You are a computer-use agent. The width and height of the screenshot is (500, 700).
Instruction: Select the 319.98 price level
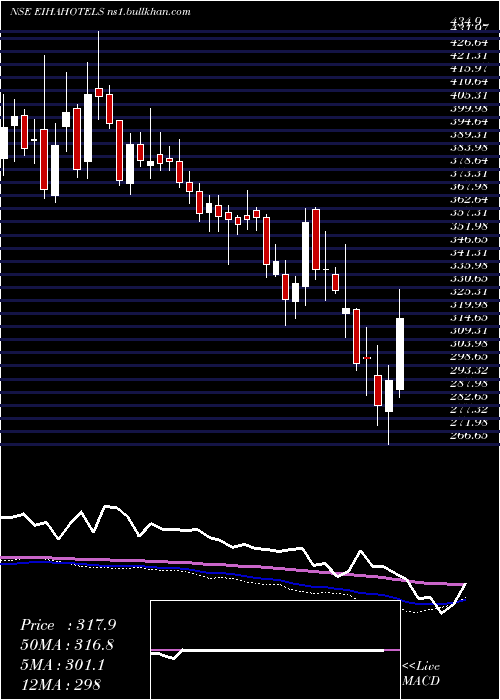[467, 304]
